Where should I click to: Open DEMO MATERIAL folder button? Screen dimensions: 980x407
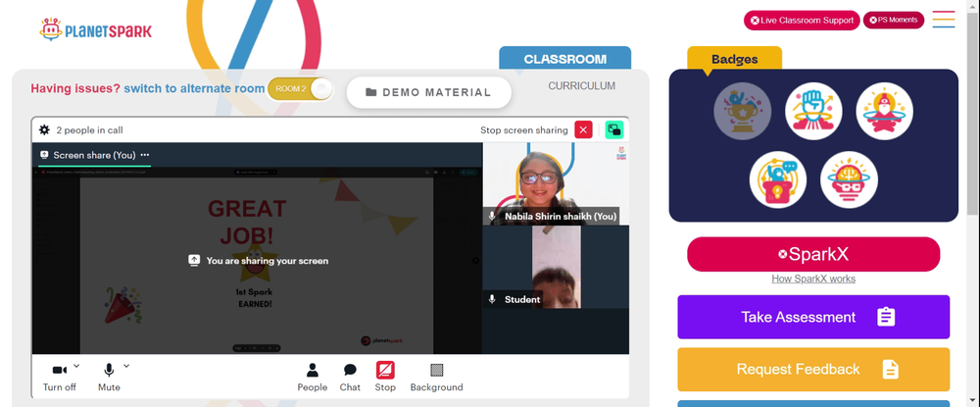(x=429, y=92)
